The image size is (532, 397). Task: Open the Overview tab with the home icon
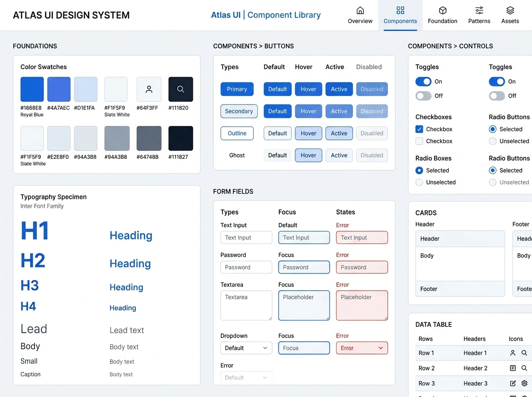tap(360, 15)
